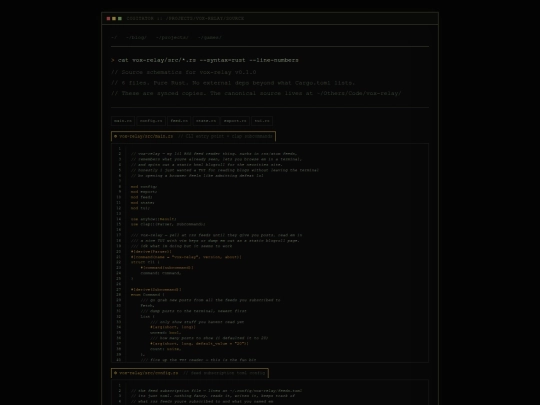Click the '#[derive(Parser)]' attribute line
Image resolution: width=540 pixels, height=405 pixels.
[151, 251]
